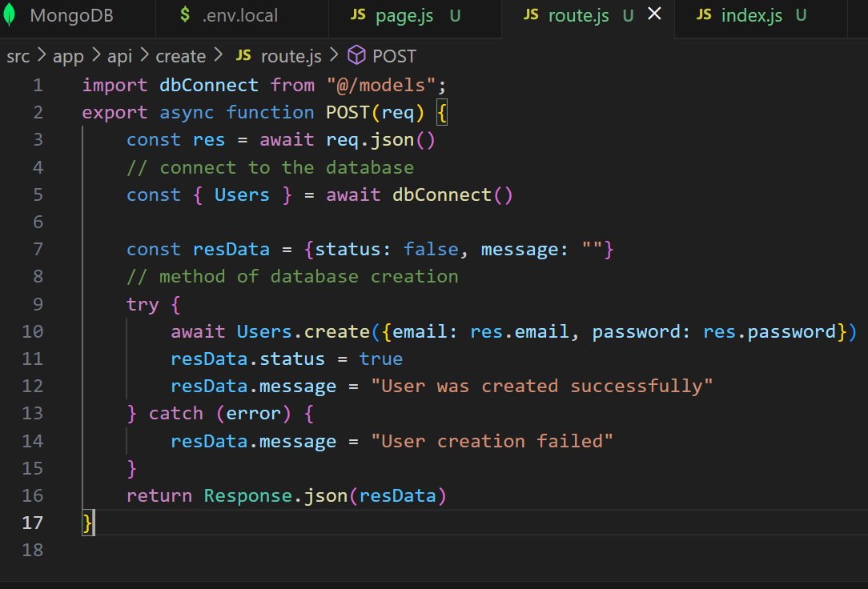868x589 pixels.
Task: Click the JS icon on index.js tab
Action: click(x=703, y=14)
